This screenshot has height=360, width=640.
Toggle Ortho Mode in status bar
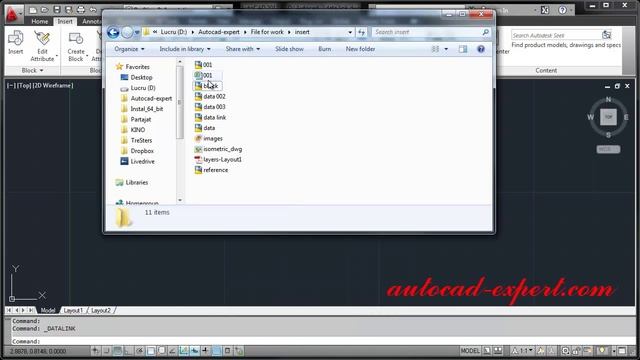point(129,351)
